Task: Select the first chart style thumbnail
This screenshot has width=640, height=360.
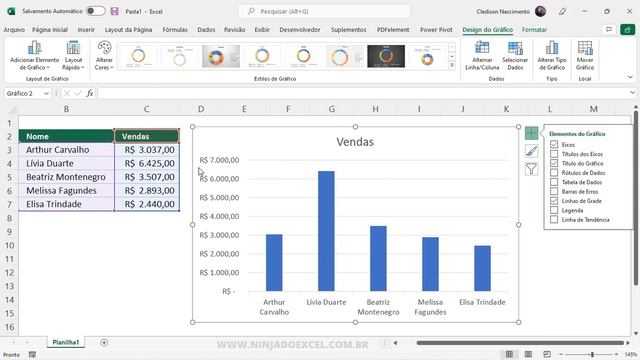Action: (138, 56)
